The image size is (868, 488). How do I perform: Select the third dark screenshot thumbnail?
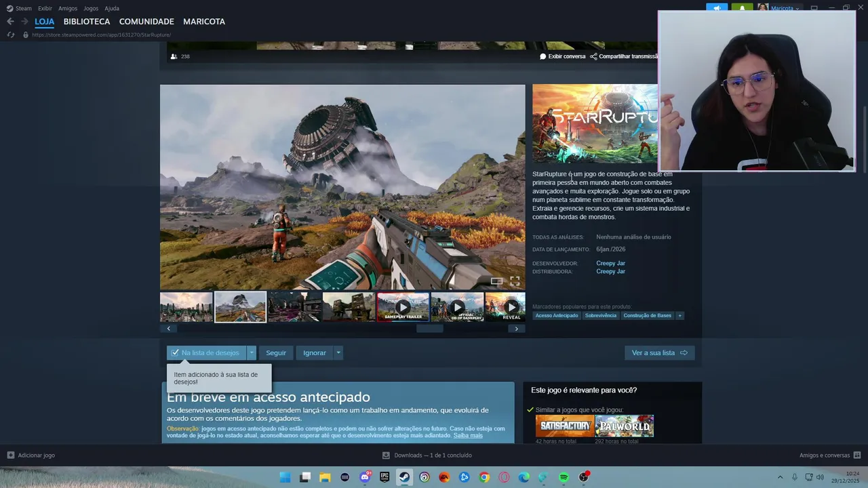click(294, 307)
